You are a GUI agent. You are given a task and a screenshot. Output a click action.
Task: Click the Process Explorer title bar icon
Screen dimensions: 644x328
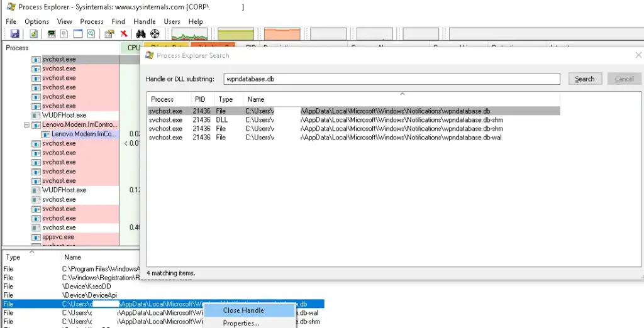point(11,7)
